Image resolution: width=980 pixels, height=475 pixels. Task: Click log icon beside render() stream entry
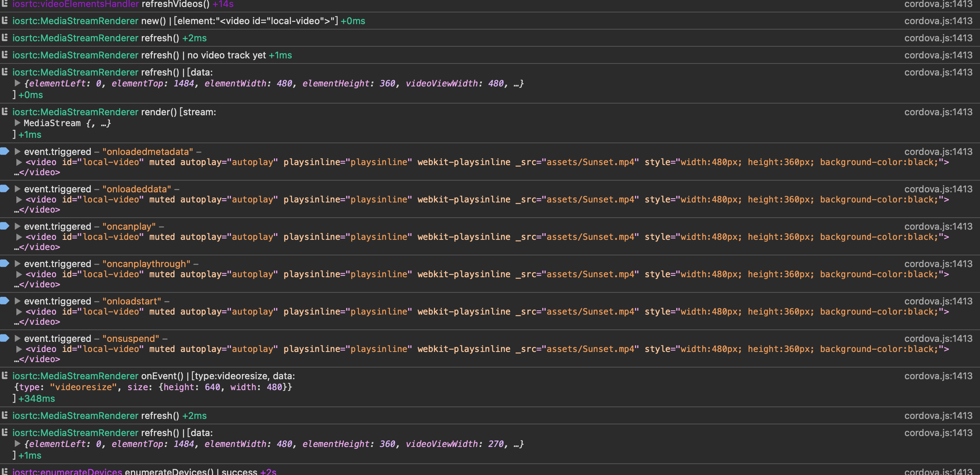(5, 111)
